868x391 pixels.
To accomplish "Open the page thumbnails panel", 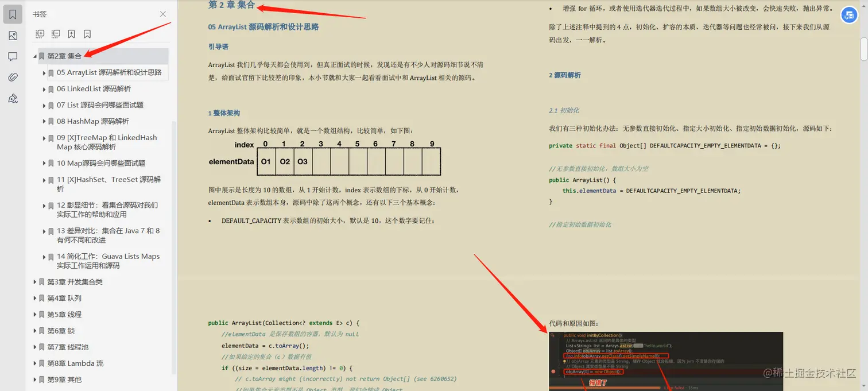I will pyautogui.click(x=13, y=36).
